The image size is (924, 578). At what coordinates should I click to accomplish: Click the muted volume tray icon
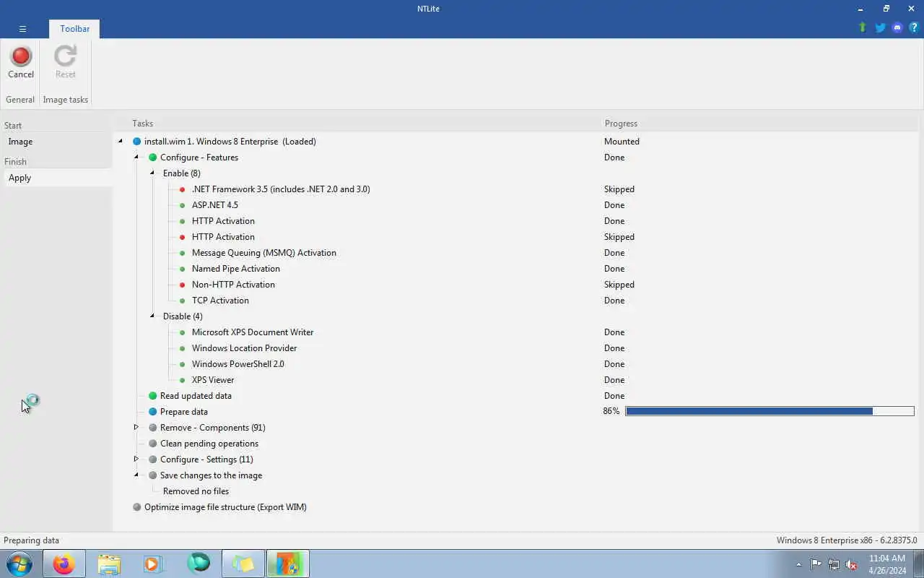[851, 564]
